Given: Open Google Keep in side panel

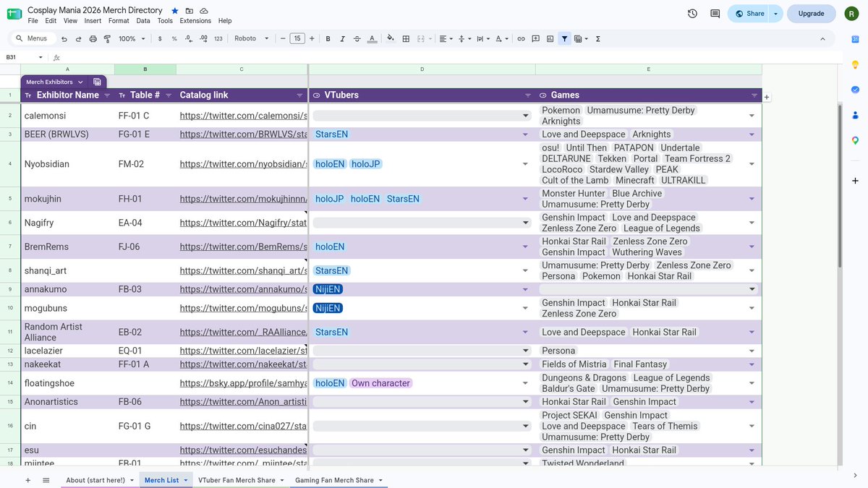Looking at the screenshot, I should (x=855, y=64).
